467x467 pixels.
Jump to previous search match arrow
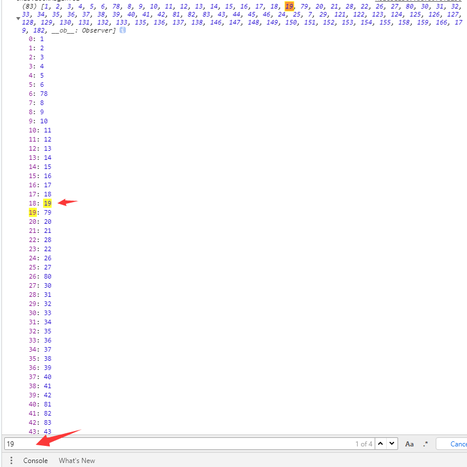380,444
